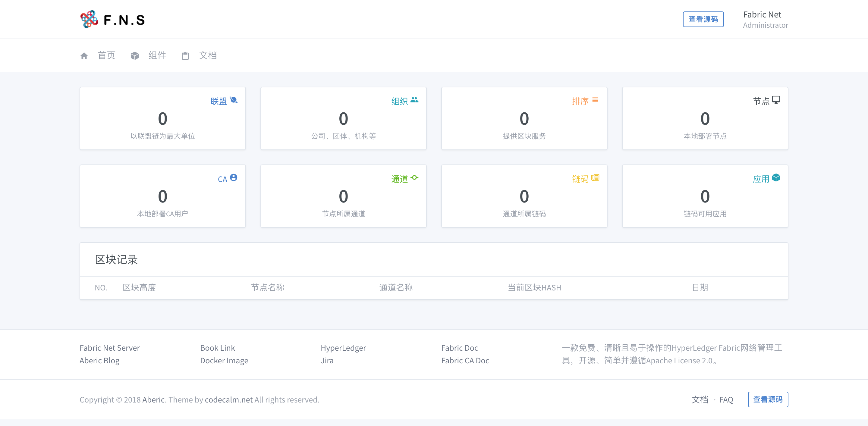Viewport: 868px width, 426px height.
Task: Click the footer 查看源码 button
Action: [768, 399]
